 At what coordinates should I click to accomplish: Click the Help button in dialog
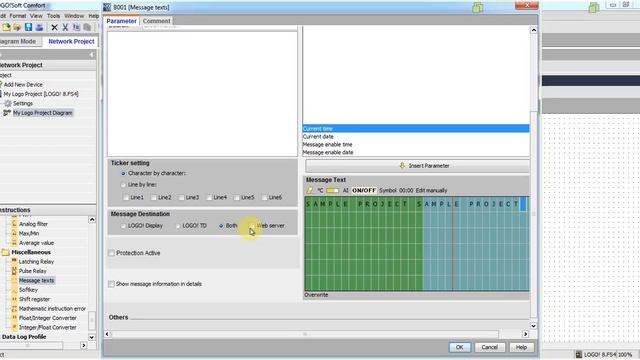coord(521,347)
